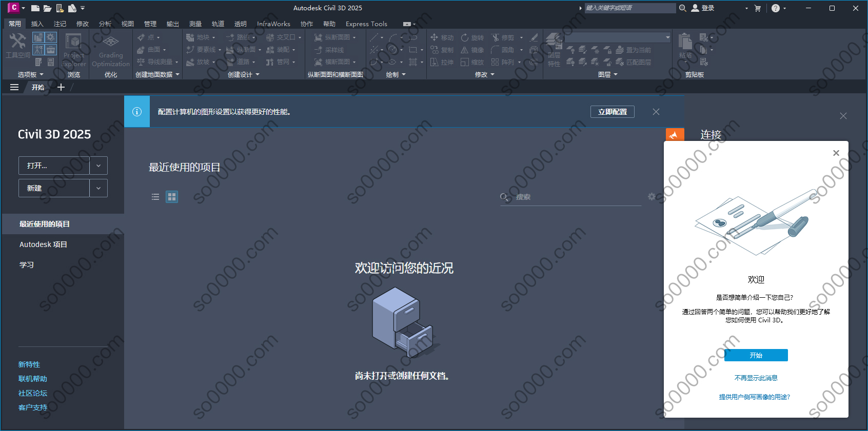
Task: Open recent projects settings gear
Action: (x=652, y=197)
